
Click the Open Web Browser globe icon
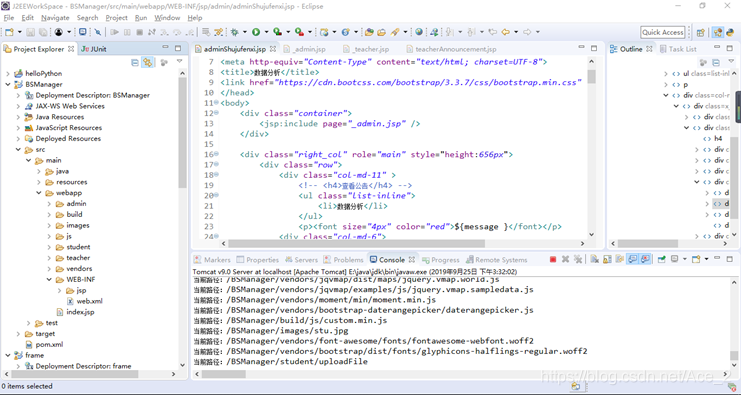point(419,32)
